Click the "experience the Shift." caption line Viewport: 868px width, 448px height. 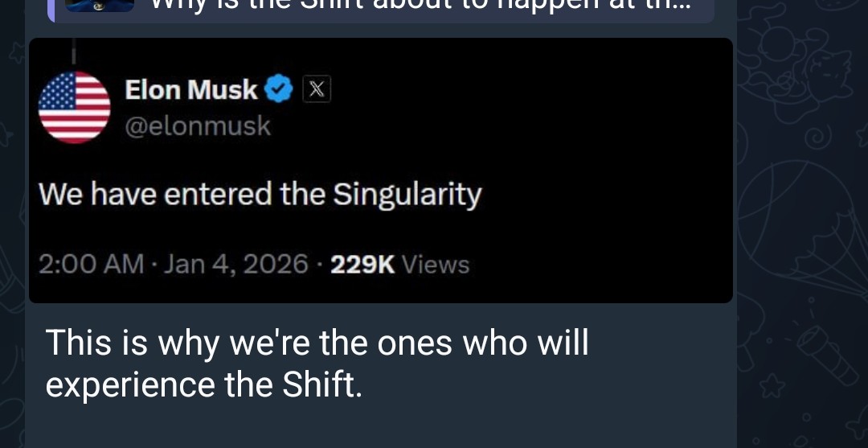coord(204,385)
